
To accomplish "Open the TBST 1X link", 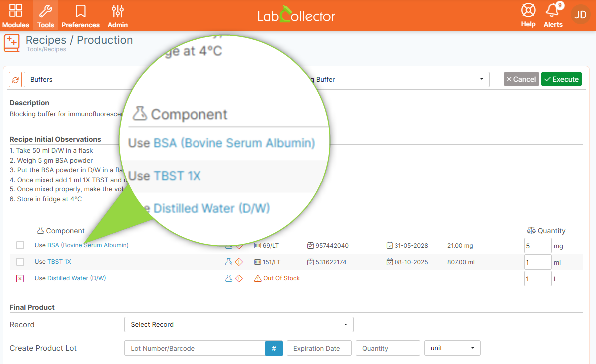I will point(59,261).
